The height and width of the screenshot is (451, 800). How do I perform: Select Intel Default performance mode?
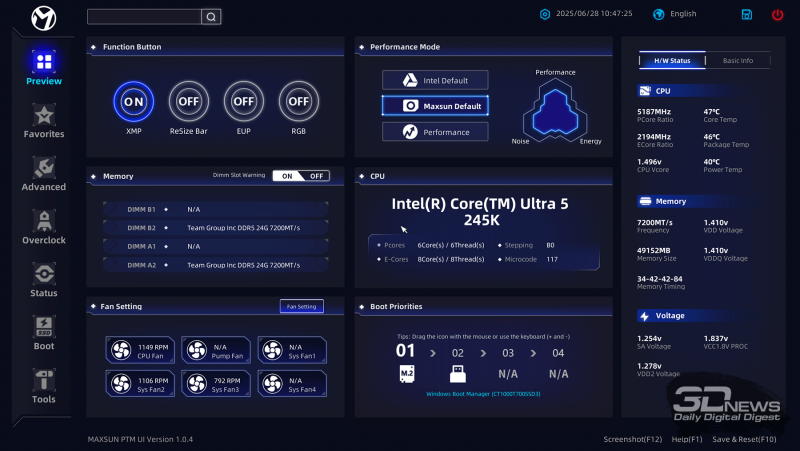tap(435, 80)
